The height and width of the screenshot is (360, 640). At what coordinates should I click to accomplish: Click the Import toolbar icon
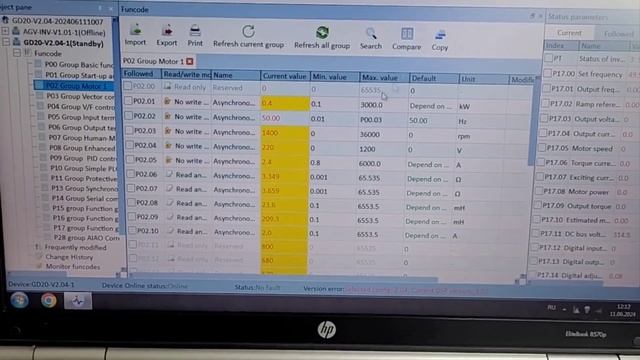tap(136, 30)
